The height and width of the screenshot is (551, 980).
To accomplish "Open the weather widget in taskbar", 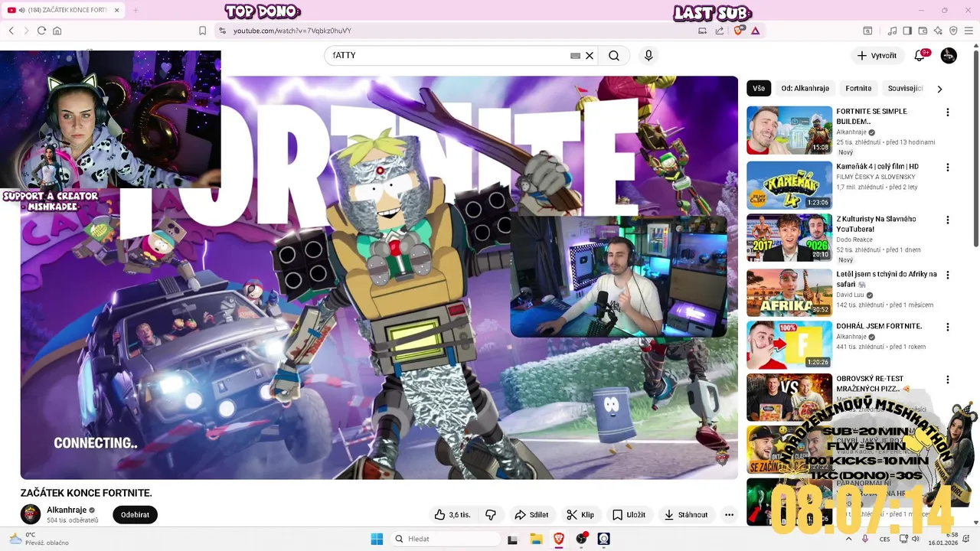I will click(x=38, y=539).
